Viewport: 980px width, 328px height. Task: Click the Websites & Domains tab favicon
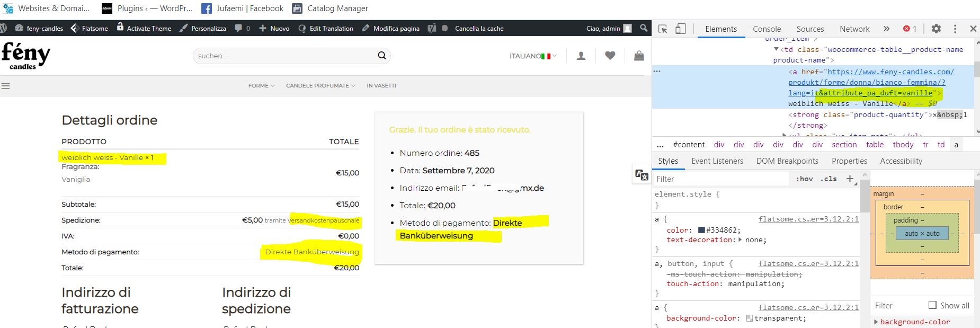tap(8, 8)
